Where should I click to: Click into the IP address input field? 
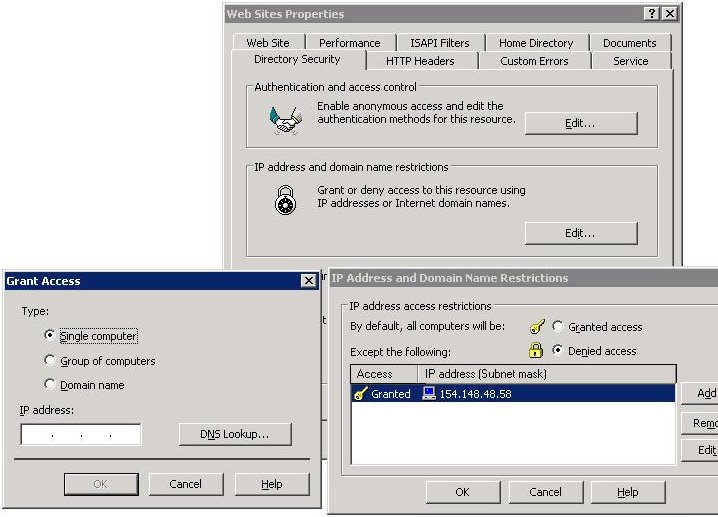[x=81, y=435]
